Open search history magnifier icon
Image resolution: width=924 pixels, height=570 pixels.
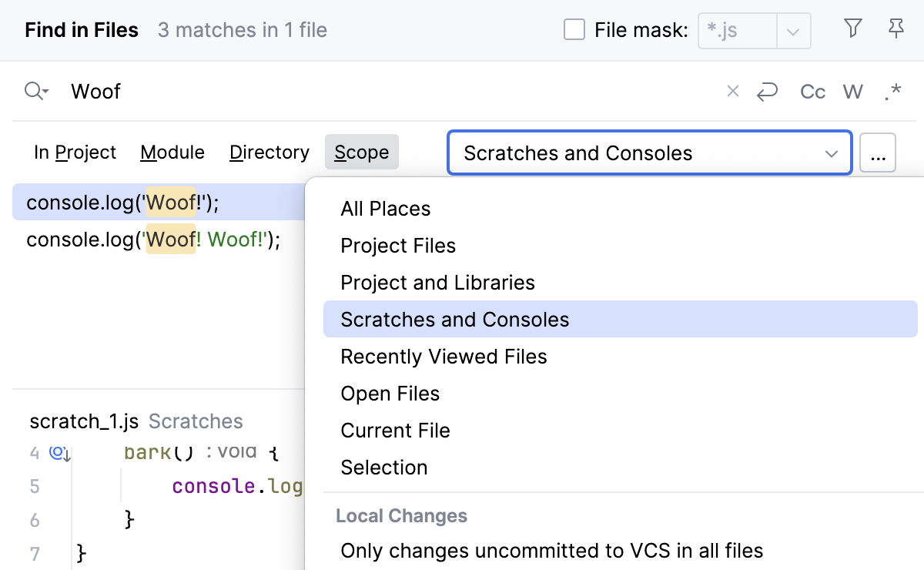[x=36, y=92]
